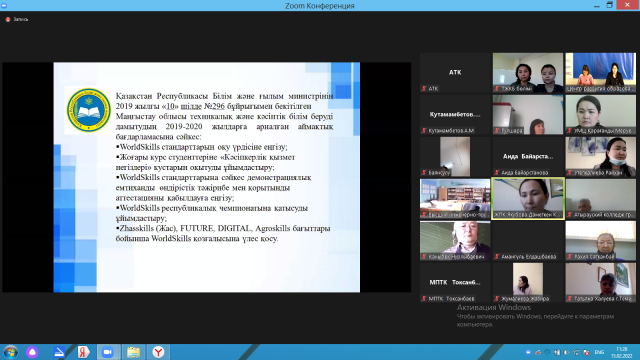Select the highlighted active speaker video tile
Image resolution: width=640 pixels, height=360 pixels.
(528, 198)
